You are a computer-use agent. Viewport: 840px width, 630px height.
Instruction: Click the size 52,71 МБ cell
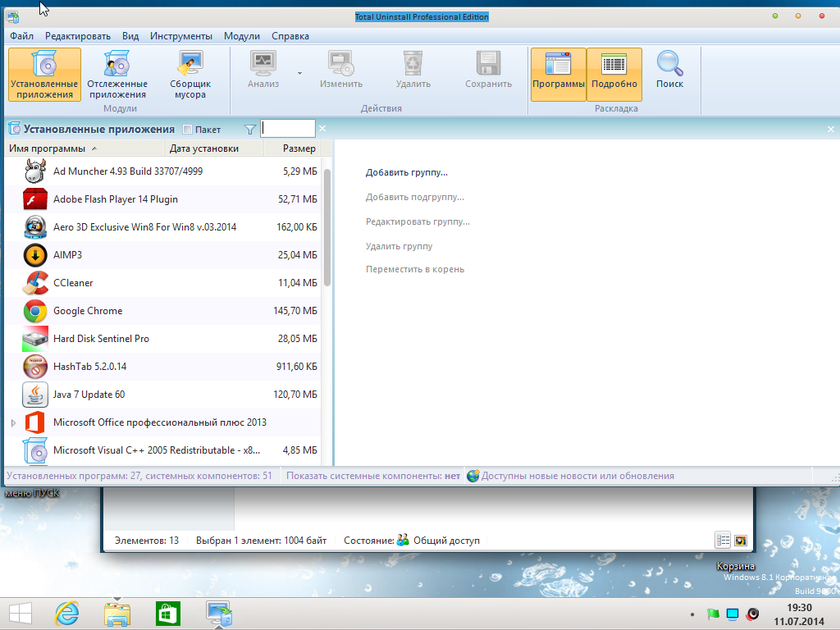(297, 199)
